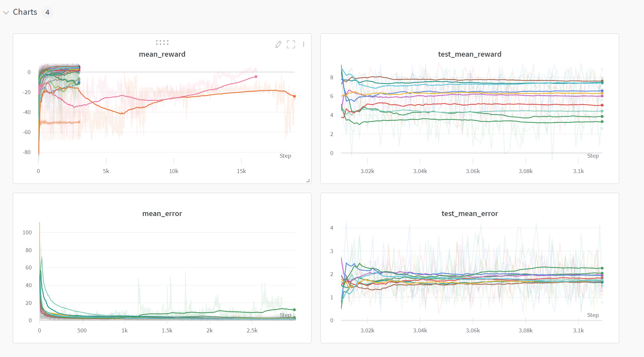644x357 pixels.
Task: Click the test_mean_reward chart title
Action: (x=470, y=54)
